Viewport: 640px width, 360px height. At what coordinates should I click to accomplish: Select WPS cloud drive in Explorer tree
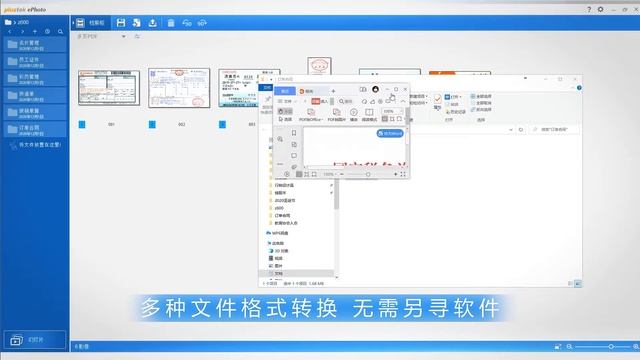[x=278, y=233]
